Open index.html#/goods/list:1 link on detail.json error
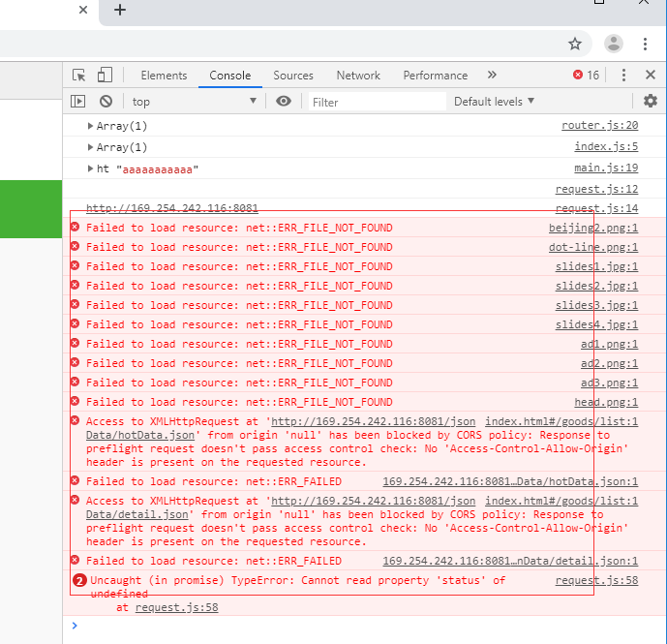 pos(561,501)
